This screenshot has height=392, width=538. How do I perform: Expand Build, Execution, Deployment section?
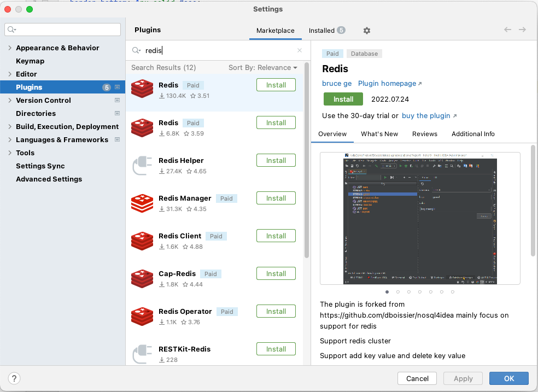pyautogui.click(x=10, y=126)
